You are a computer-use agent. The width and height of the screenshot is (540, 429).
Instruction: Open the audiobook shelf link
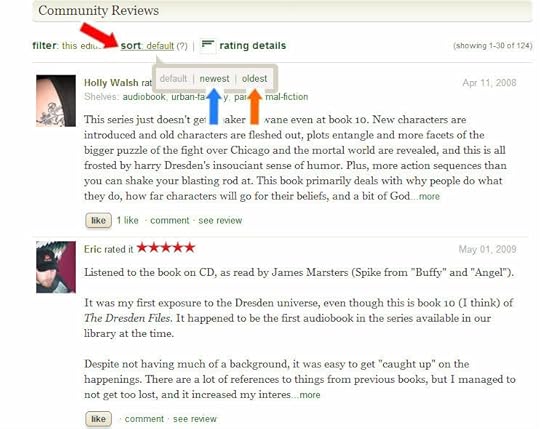click(x=144, y=97)
